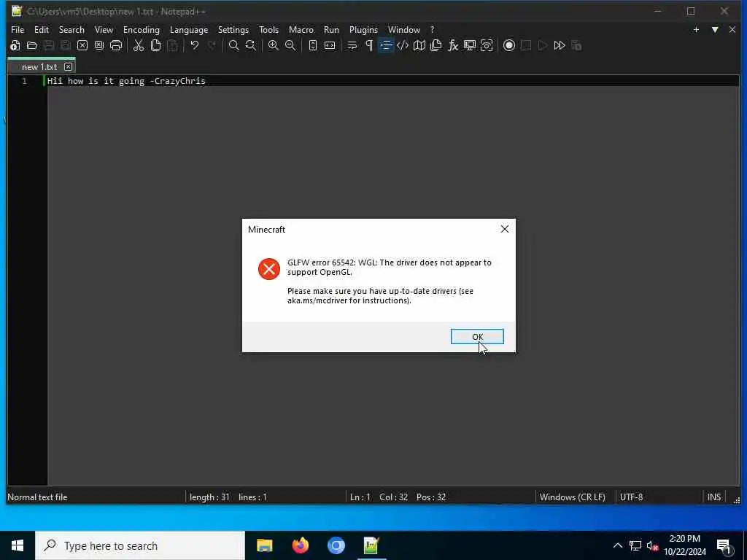Open the Run menu
Viewport: 747px width, 560px height.
[x=332, y=29]
